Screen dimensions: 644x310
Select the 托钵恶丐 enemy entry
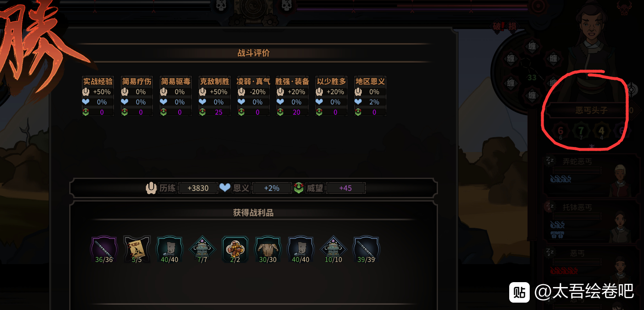591,221
